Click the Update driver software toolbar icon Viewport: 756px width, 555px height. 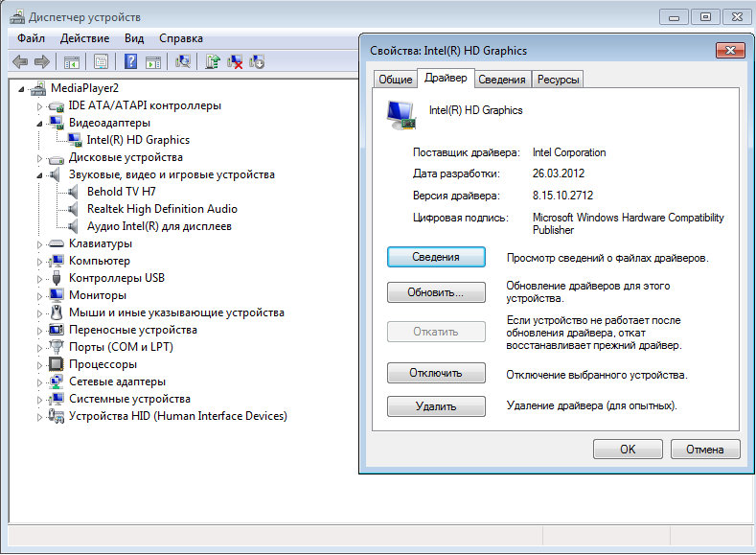(213, 61)
